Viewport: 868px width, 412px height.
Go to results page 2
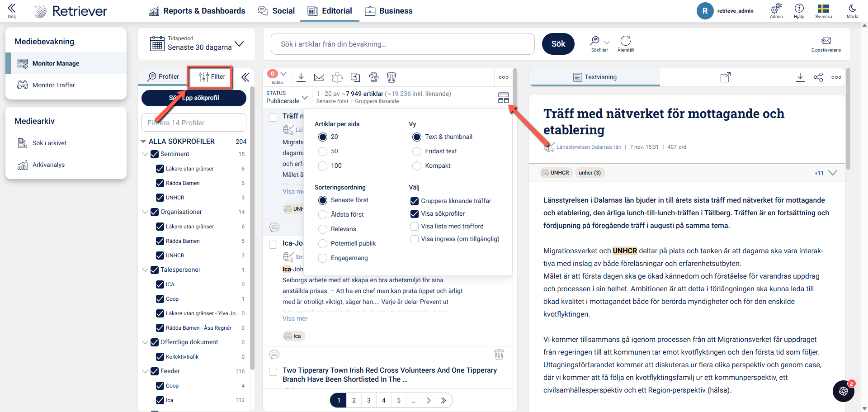(354, 400)
